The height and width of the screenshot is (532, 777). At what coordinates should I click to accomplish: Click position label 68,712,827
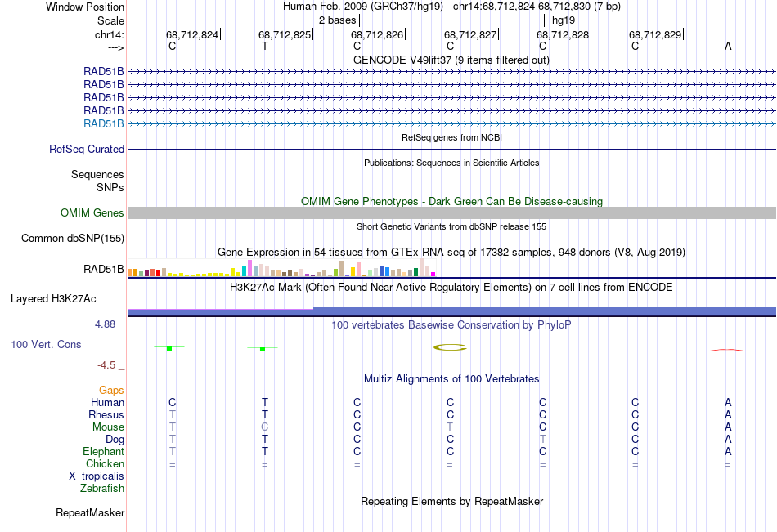470,34
